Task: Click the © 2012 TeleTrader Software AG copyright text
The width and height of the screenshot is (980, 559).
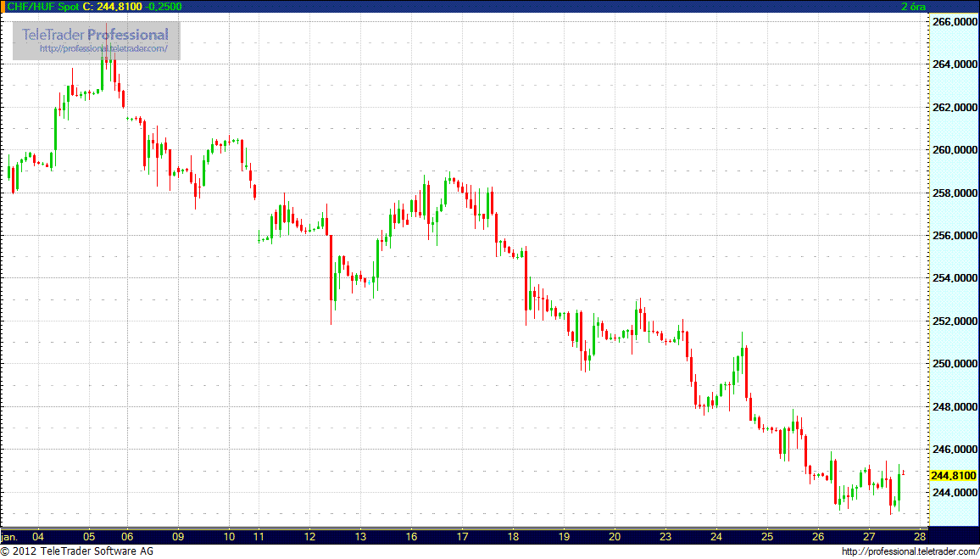Action: [77, 551]
